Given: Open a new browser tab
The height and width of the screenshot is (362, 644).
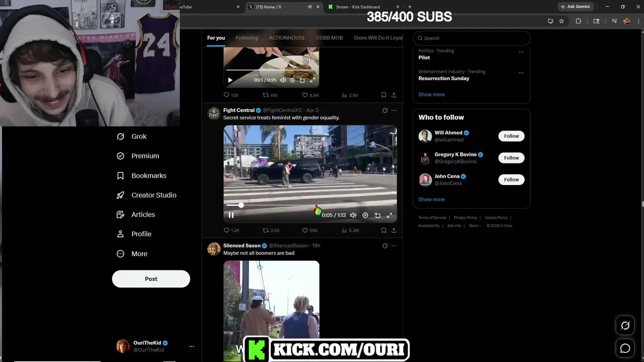Looking at the screenshot, I should point(410,7).
